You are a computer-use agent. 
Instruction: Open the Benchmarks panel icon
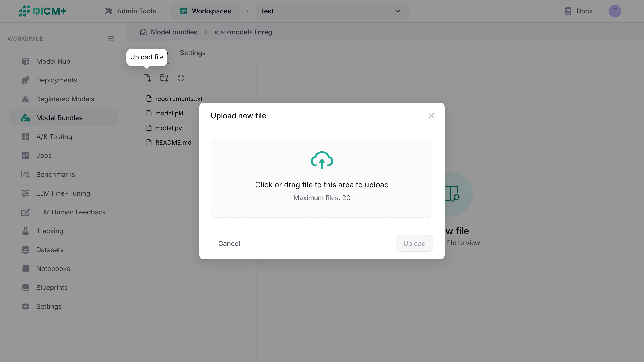point(25,174)
